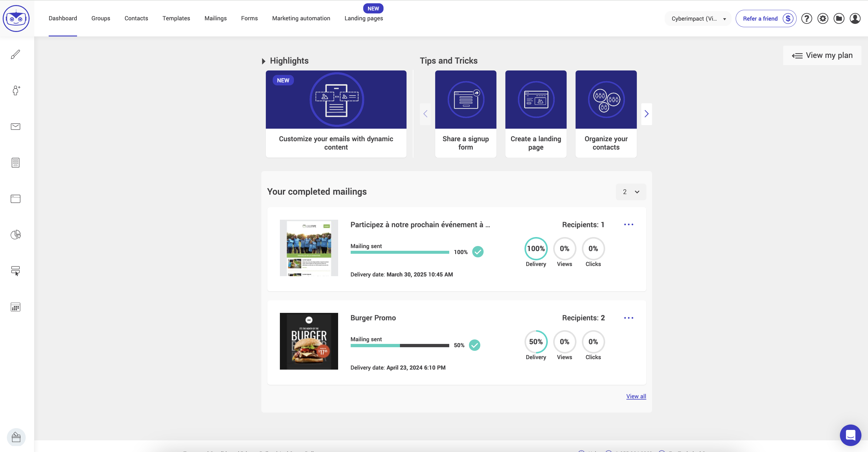
Task: Open the user profile avatar icon
Action: tap(855, 18)
